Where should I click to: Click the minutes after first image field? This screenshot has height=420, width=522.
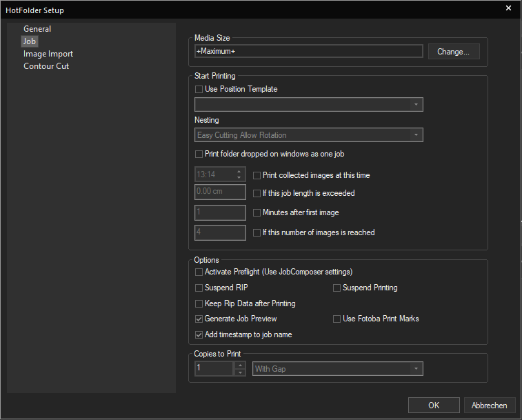pos(220,212)
